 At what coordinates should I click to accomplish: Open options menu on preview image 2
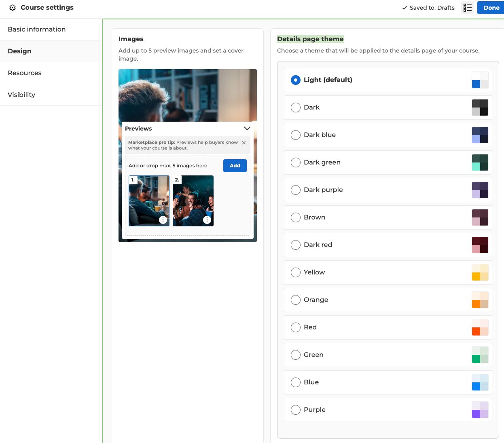tap(207, 220)
